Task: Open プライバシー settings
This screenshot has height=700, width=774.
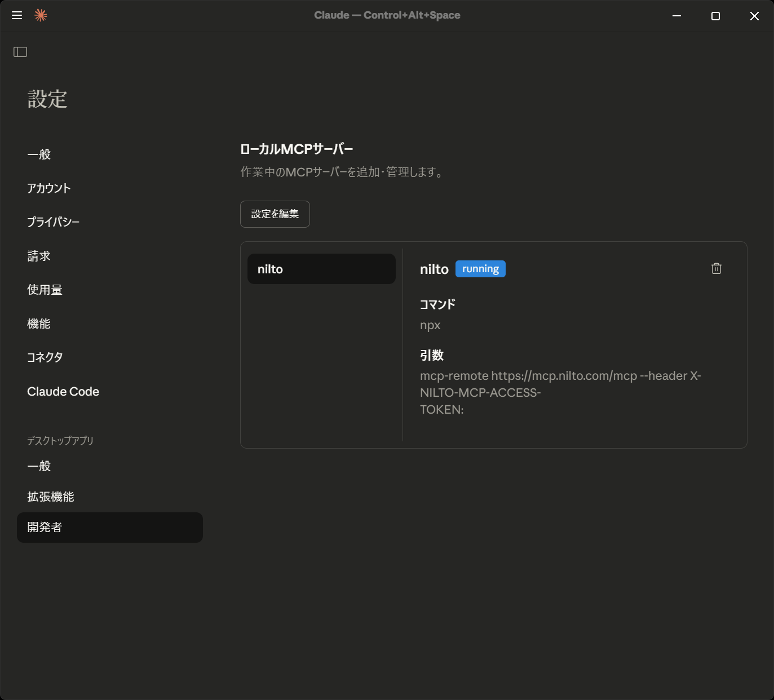Action: point(53,222)
